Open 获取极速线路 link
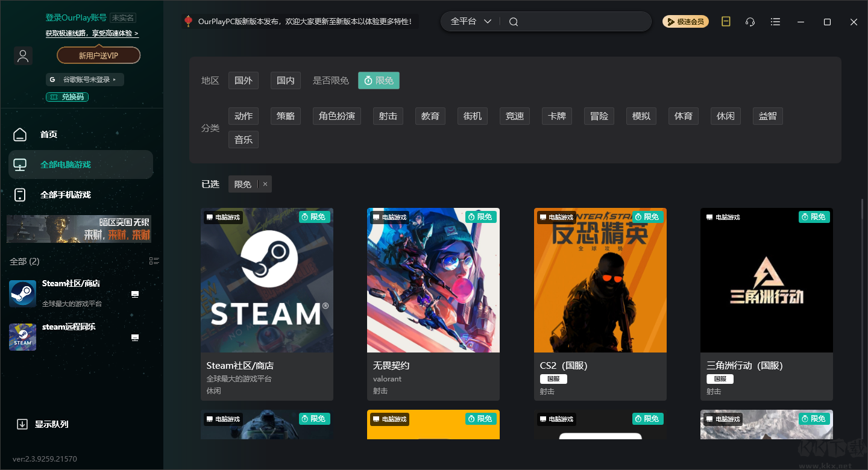868x470 pixels. (92, 34)
